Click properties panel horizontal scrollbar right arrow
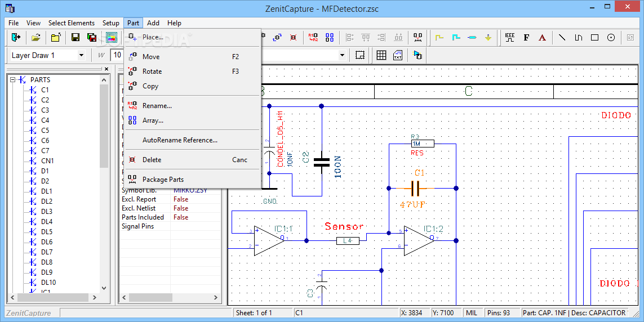The image size is (644, 322). click(216, 297)
